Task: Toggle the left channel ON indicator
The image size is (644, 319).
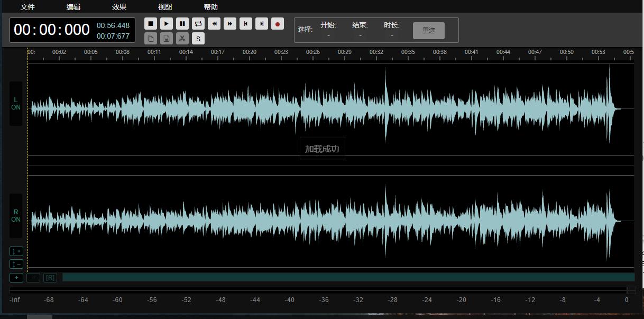Action: (x=15, y=104)
